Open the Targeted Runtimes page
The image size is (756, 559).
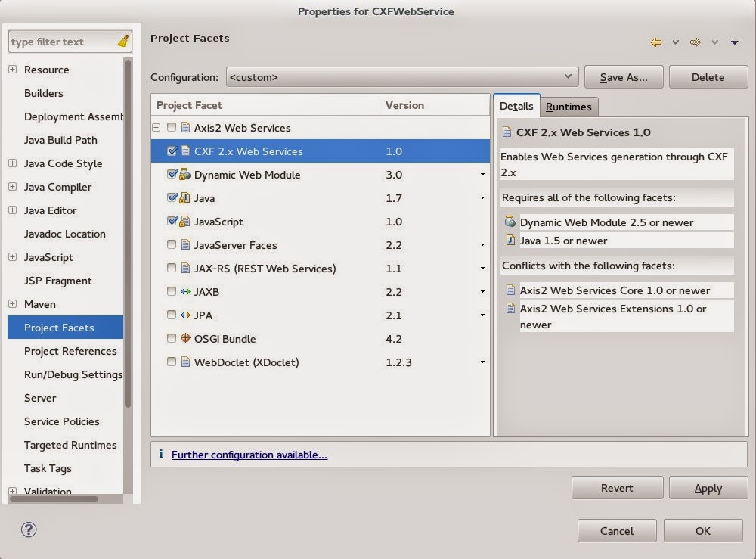70,445
